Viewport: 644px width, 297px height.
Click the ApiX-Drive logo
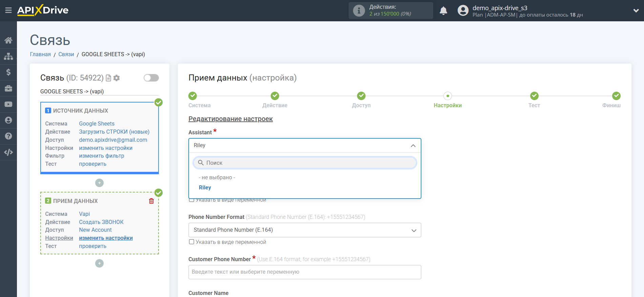[43, 10]
